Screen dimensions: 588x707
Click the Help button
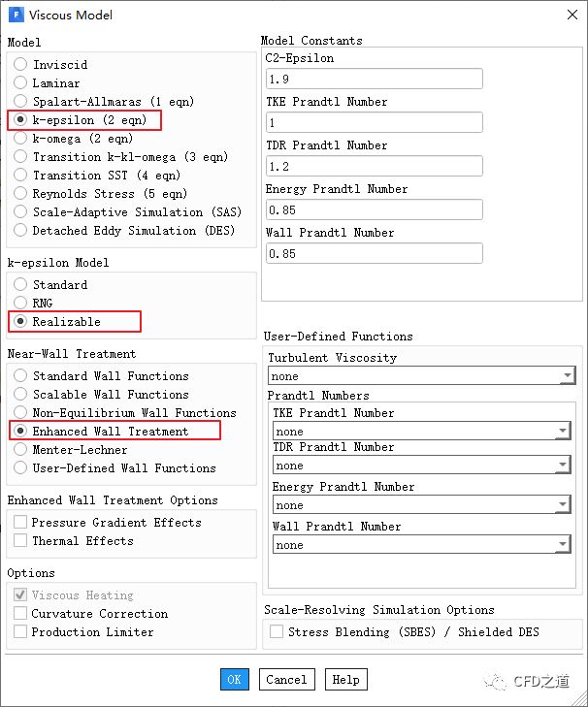click(x=345, y=680)
